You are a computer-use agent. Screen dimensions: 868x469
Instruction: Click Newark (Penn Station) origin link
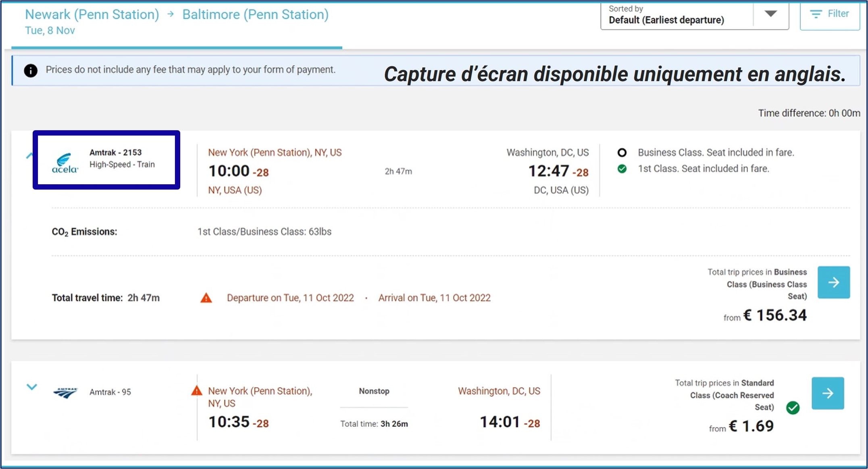click(92, 15)
